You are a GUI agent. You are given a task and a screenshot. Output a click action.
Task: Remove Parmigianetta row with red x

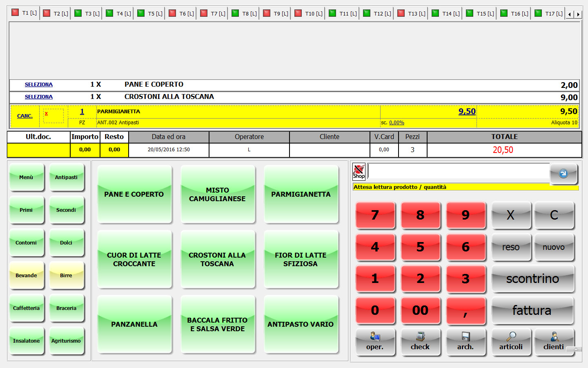pyautogui.click(x=46, y=114)
